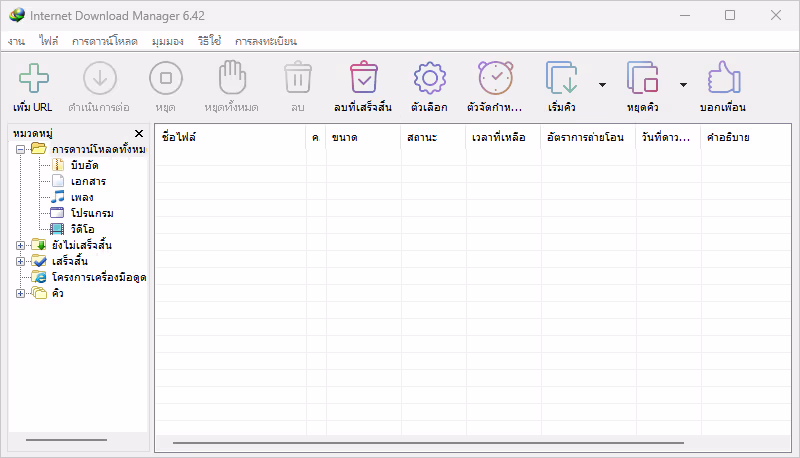Close the หมวดหมู่ categories panel
The height and width of the screenshot is (458, 800).
point(139,133)
